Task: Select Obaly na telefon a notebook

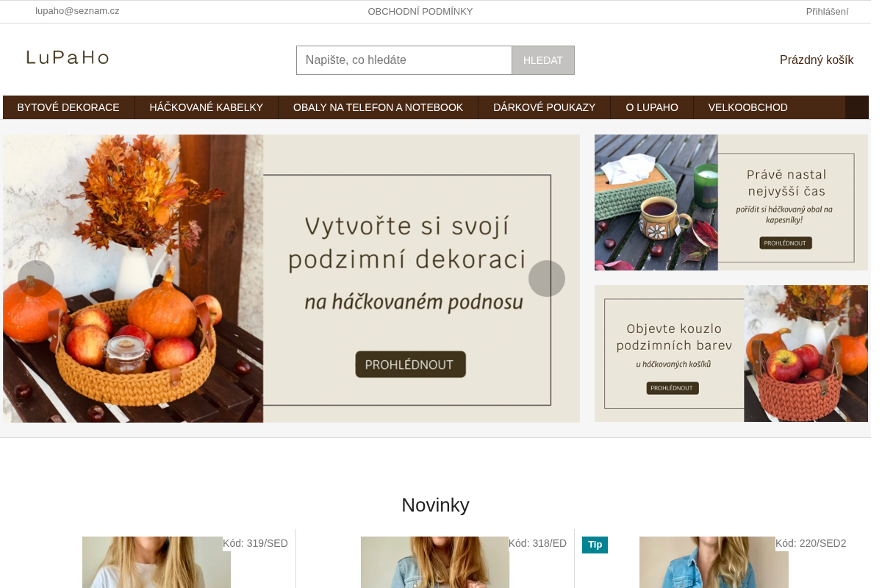Action: point(378,107)
